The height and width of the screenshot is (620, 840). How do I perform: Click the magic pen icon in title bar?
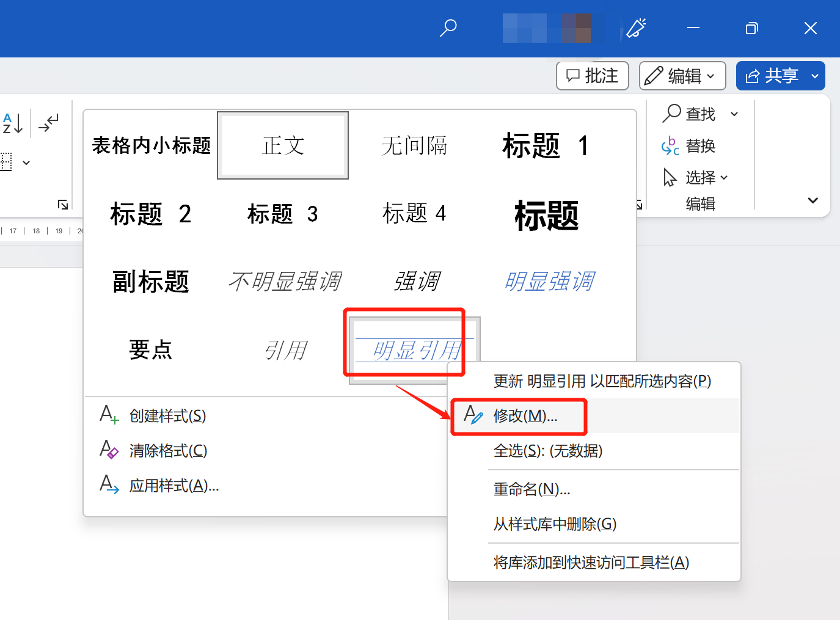(636, 28)
